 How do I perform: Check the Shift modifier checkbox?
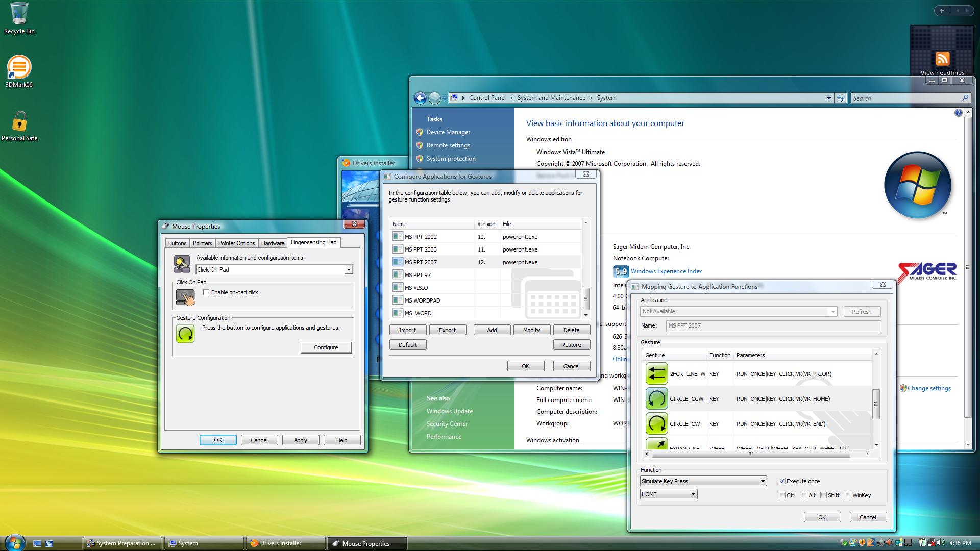(x=823, y=495)
